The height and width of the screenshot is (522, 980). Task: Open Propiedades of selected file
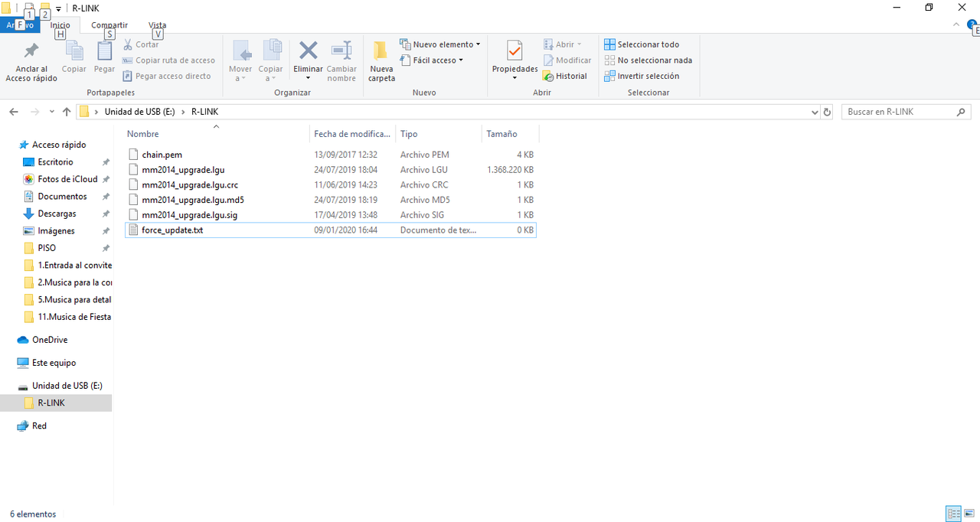514,60
